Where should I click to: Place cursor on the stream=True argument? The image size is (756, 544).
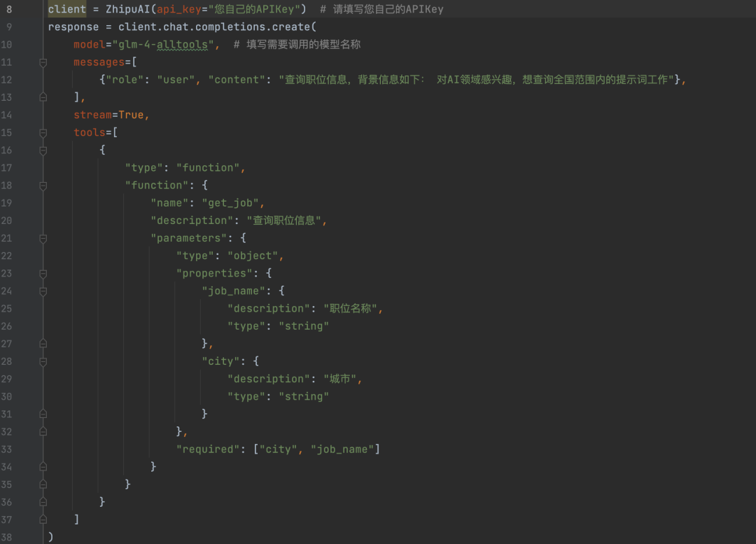pyautogui.click(x=111, y=115)
